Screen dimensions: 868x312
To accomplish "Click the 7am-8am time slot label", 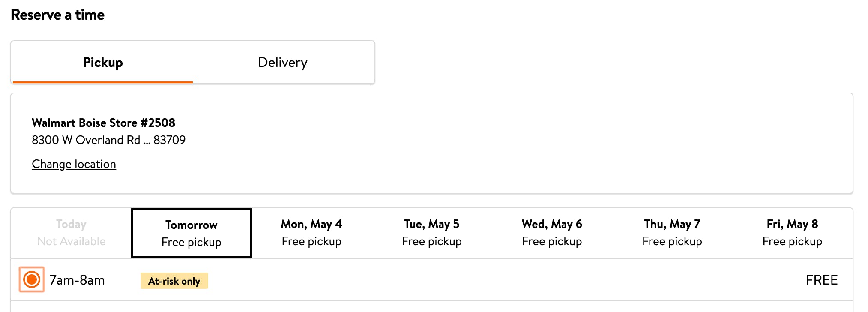I will (x=77, y=280).
